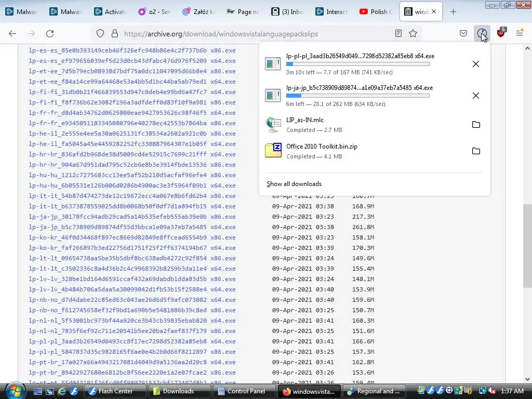Cancel the lp-ja-jp x64.exe download
The image size is (532, 399).
point(476,96)
